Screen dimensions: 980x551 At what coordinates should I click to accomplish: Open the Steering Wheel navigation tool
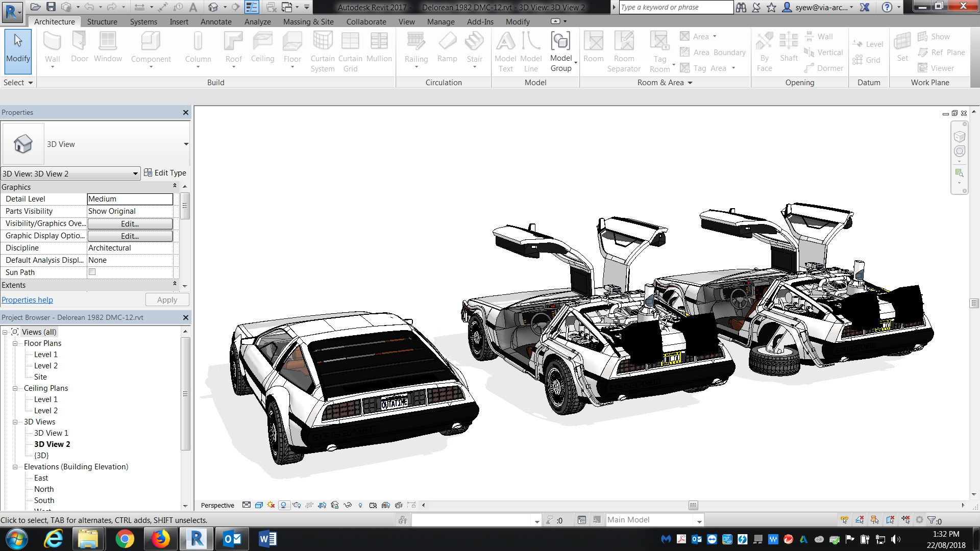959,152
